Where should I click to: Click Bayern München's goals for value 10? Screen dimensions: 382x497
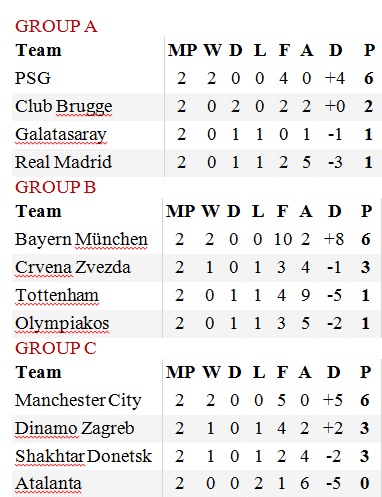tap(283, 240)
